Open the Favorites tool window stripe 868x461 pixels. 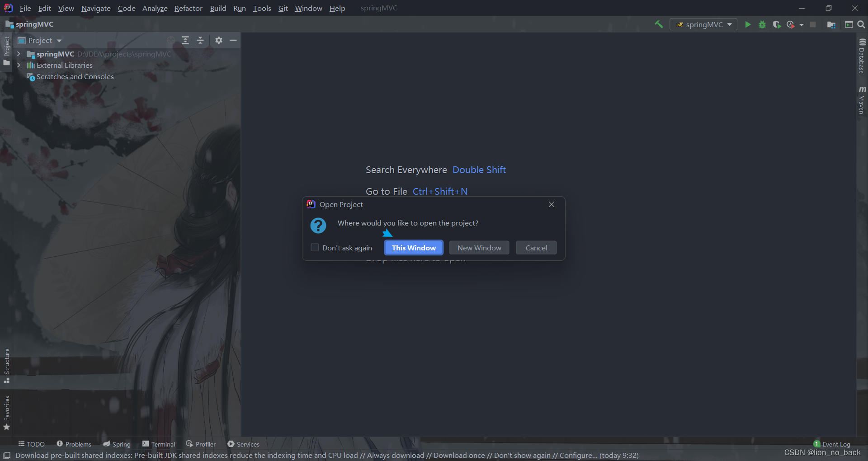click(x=7, y=413)
